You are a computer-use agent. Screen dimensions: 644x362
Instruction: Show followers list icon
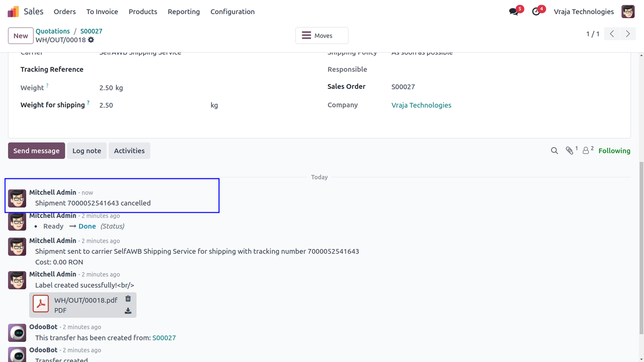(586, 150)
